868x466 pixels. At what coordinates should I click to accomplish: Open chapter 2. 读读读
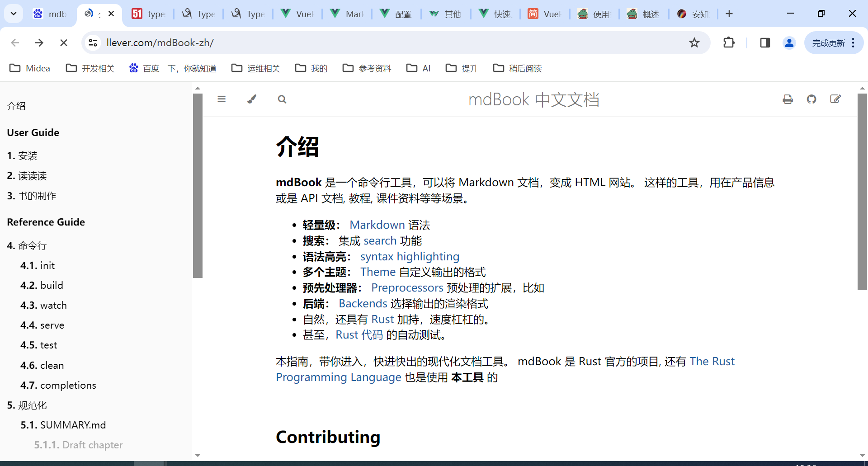coord(27,176)
